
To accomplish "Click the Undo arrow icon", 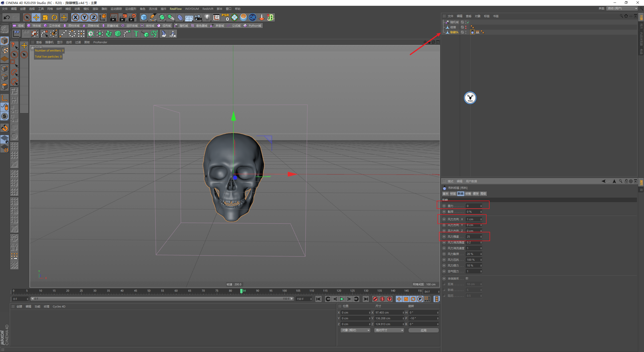I will (x=7, y=17).
